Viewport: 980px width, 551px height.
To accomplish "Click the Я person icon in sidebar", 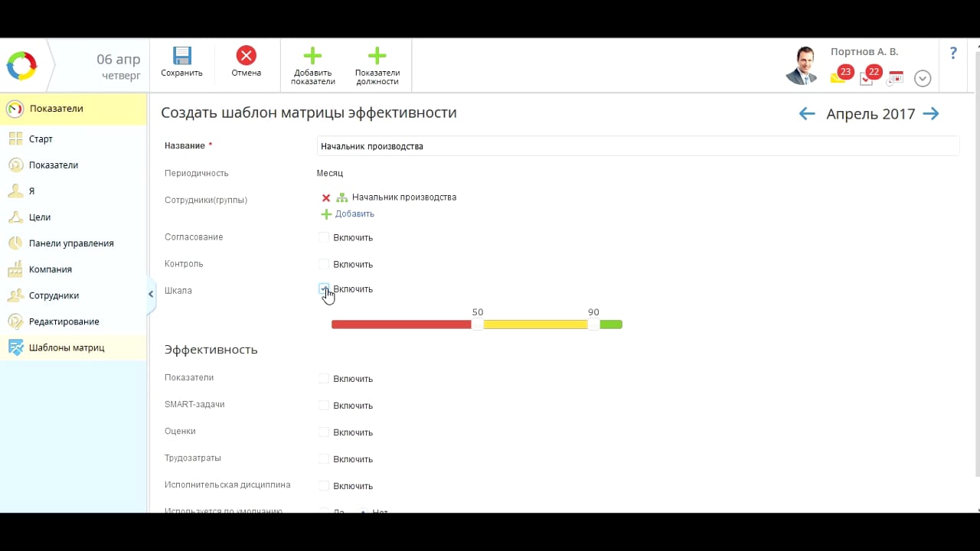I will [x=15, y=191].
